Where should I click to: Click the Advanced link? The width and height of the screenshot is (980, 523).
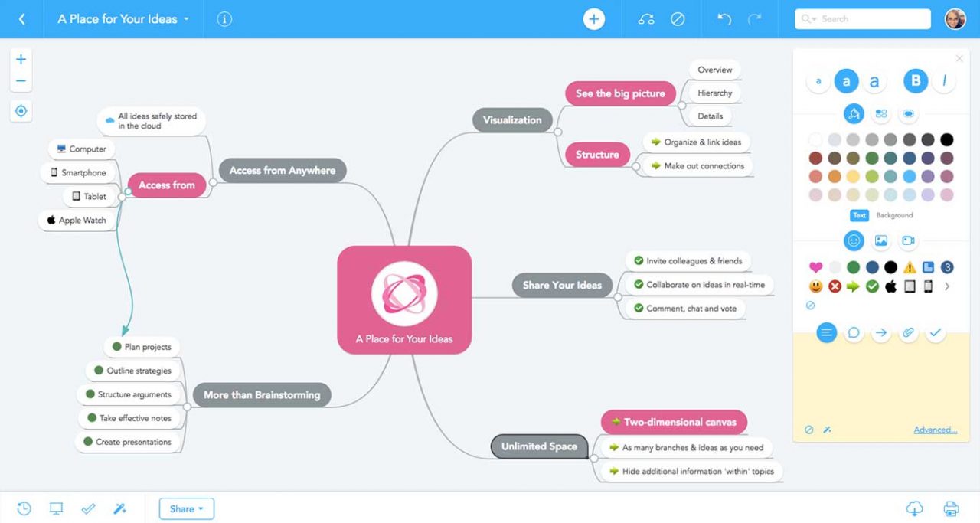click(x=935, y=430)
